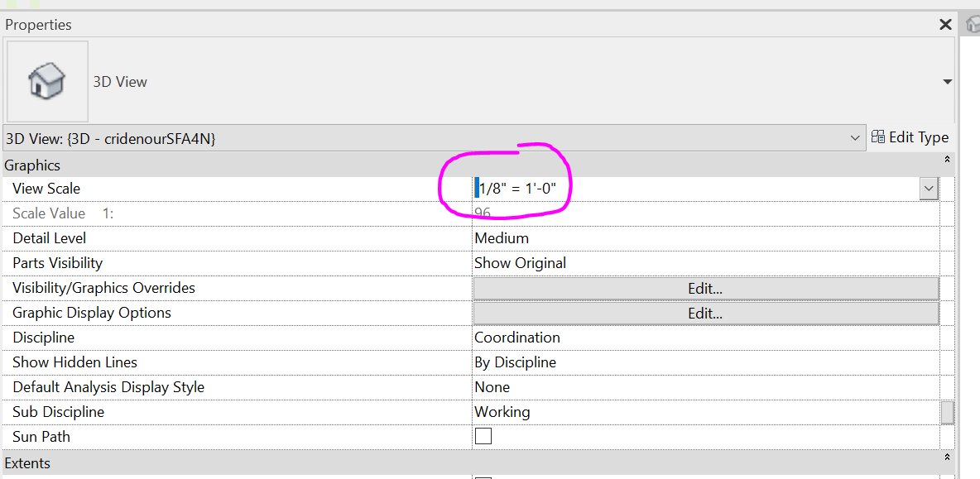The width and height of the screenshot is (980, 479).
Task: Click the View Scale value field 1/8" = 1'-0"
Action: coord(695,189)
